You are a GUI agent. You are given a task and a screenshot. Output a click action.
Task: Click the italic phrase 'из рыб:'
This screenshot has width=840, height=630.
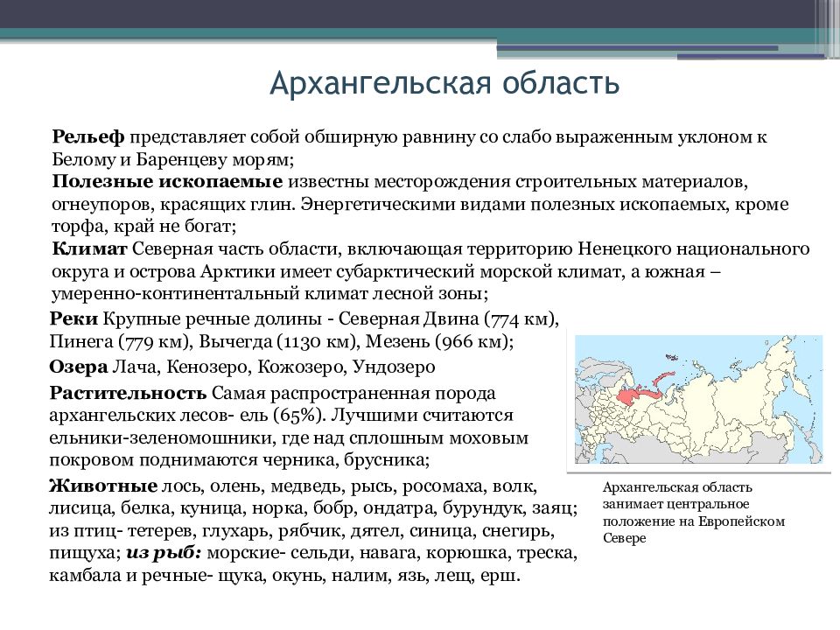[164, 553]
